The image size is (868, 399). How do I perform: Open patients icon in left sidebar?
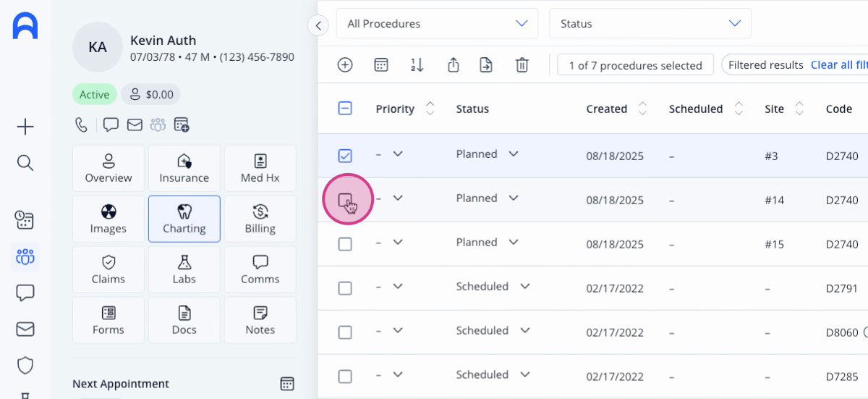[25, 256]
